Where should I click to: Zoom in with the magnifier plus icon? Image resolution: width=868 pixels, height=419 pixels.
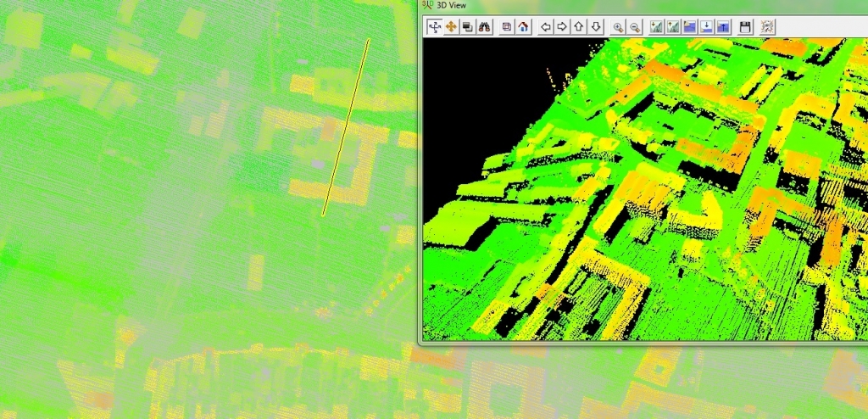click(x=618, y=26)
